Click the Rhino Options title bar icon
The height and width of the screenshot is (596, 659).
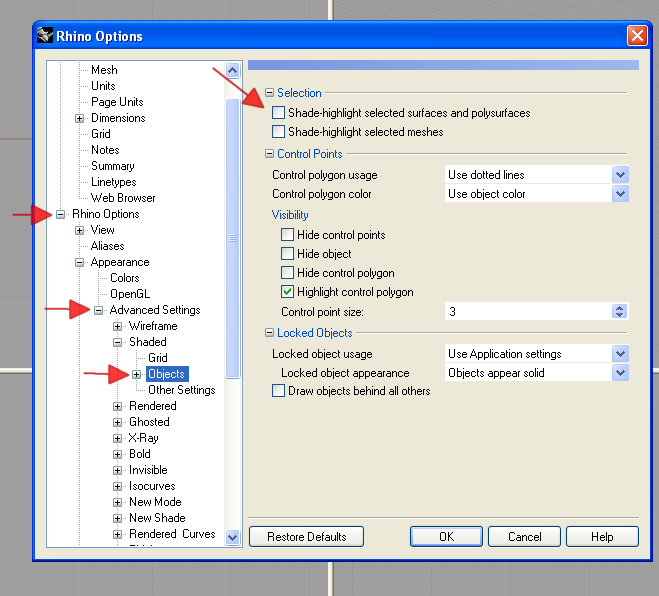(x=45, y=35)
